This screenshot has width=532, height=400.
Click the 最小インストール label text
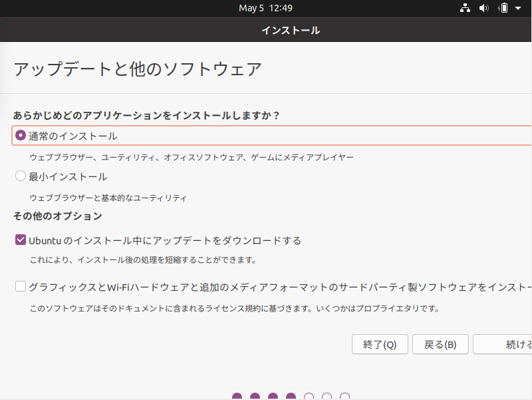[x=68, y=176]
